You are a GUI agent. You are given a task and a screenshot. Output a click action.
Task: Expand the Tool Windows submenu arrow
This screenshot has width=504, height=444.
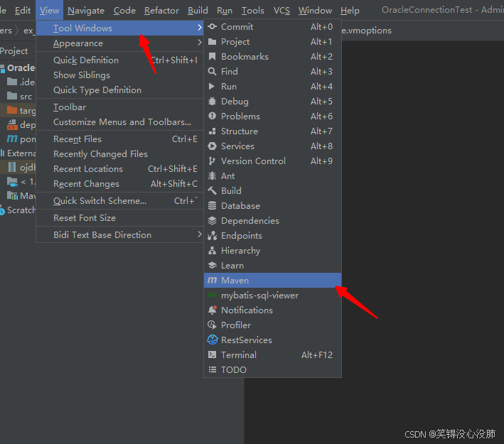tap(200, 28)
